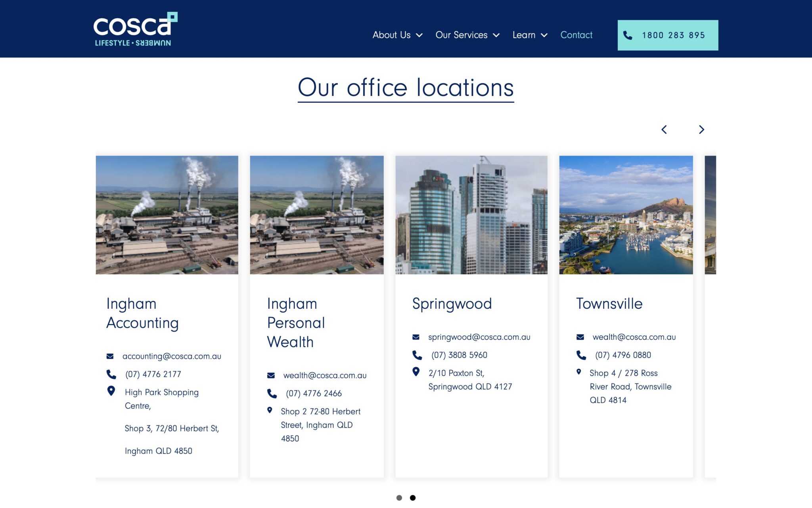The image size is (812, 508).
Task: Select the first carousel pagination dot
Action: [399, 498]
